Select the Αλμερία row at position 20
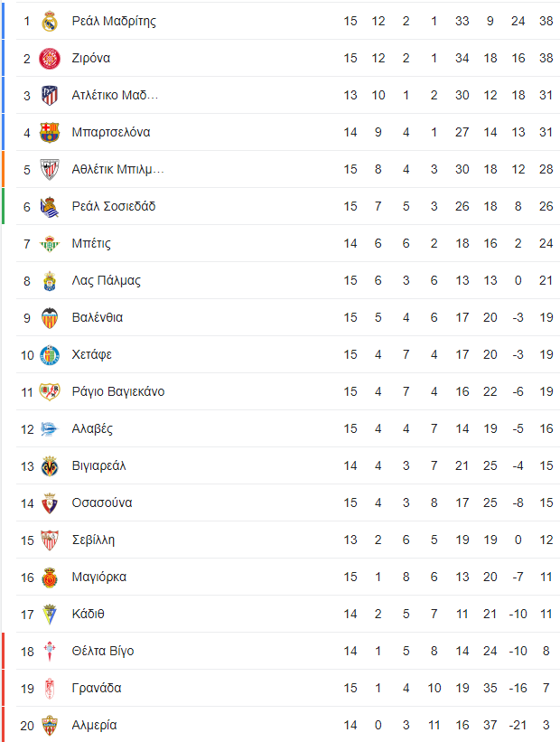 pos(287,725)
